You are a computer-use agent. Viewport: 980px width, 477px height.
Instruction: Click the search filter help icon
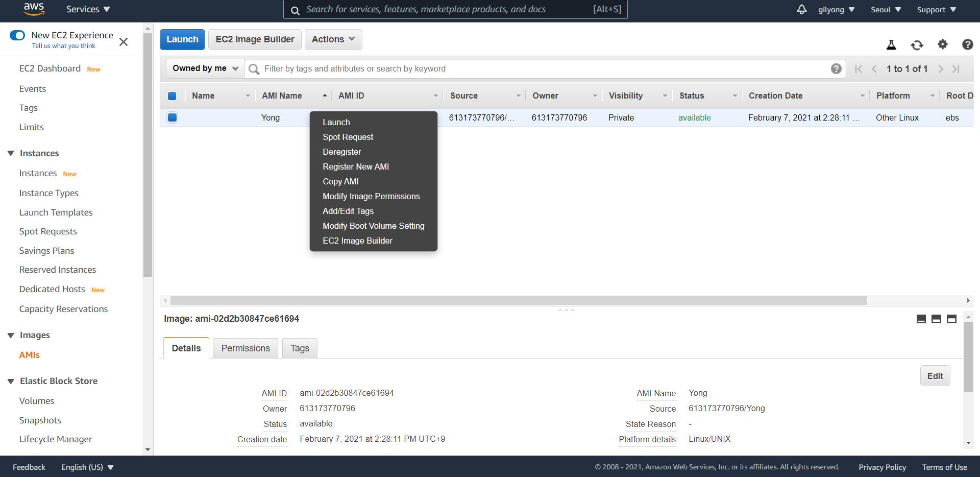pos(836,68)
